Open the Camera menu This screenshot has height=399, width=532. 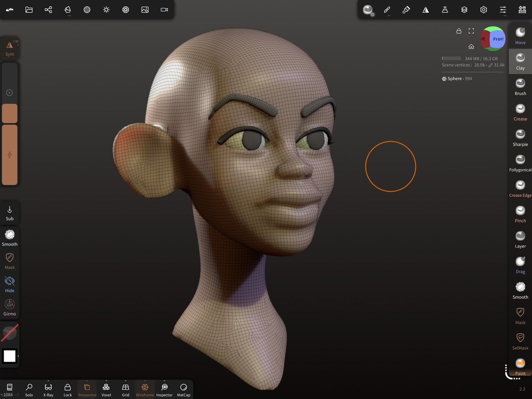tap(165, 10)
